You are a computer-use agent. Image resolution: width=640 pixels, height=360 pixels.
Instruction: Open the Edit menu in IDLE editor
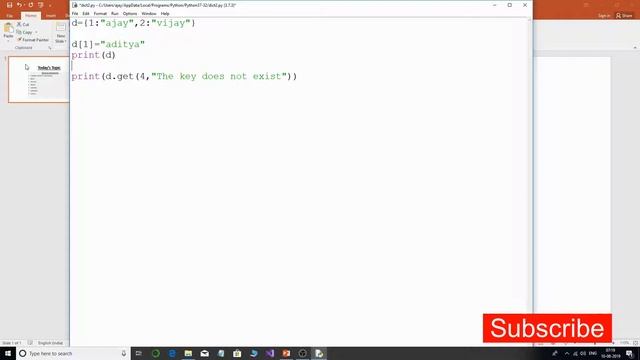[86, 13]
